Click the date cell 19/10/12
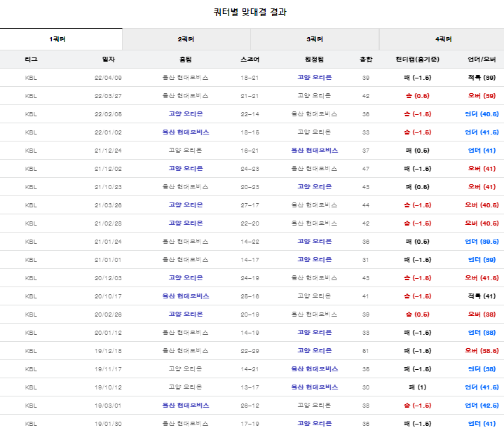The height and width of the screenshot is (428, 504). click(109, 387)
